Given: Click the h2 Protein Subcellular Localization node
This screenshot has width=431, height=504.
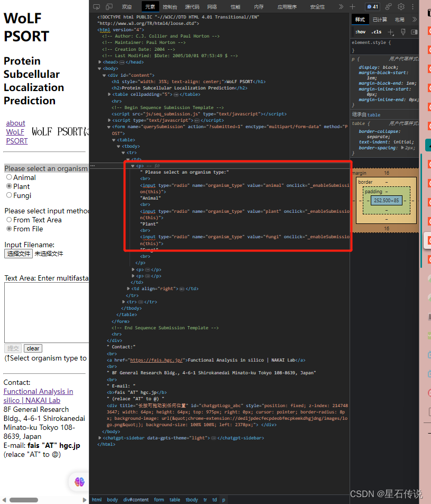Looking at the screenshot, I should (x=179, y=88).
